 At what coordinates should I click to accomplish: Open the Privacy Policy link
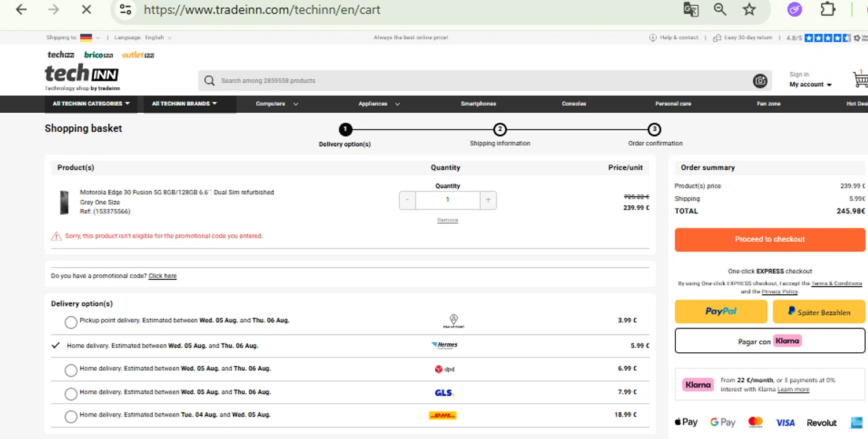click(x=779, y=292)
